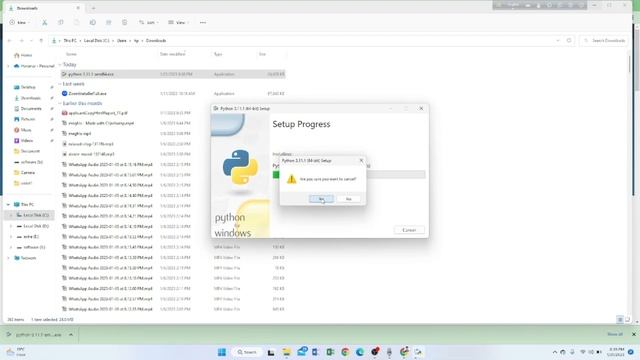Select the ZoomInstallerFull.exe file
This screenshot has width=640, height=360.
(87, 93)
